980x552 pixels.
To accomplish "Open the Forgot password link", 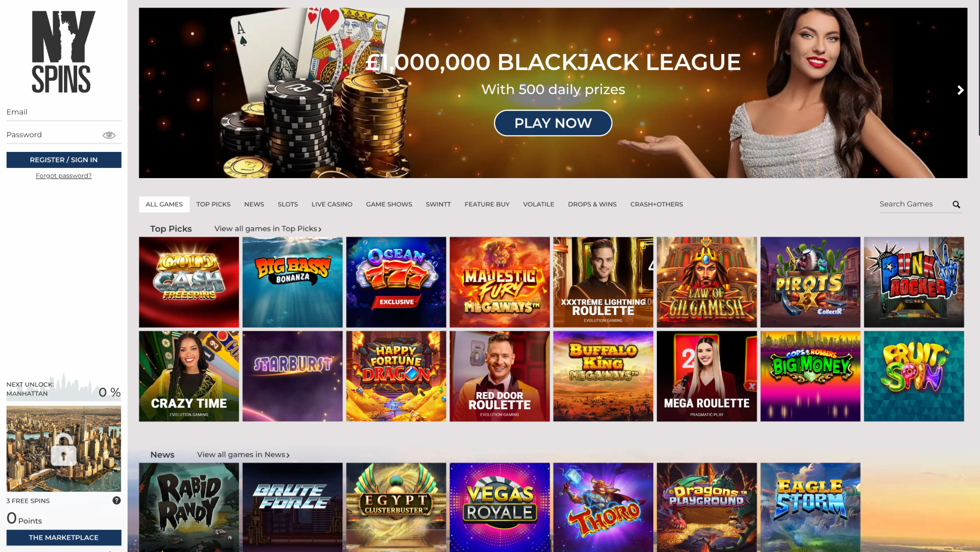I will click(64, 176).
